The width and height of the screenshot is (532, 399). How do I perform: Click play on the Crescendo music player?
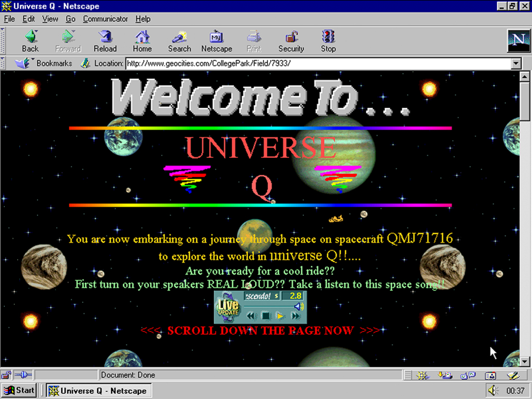click(280, 316)
